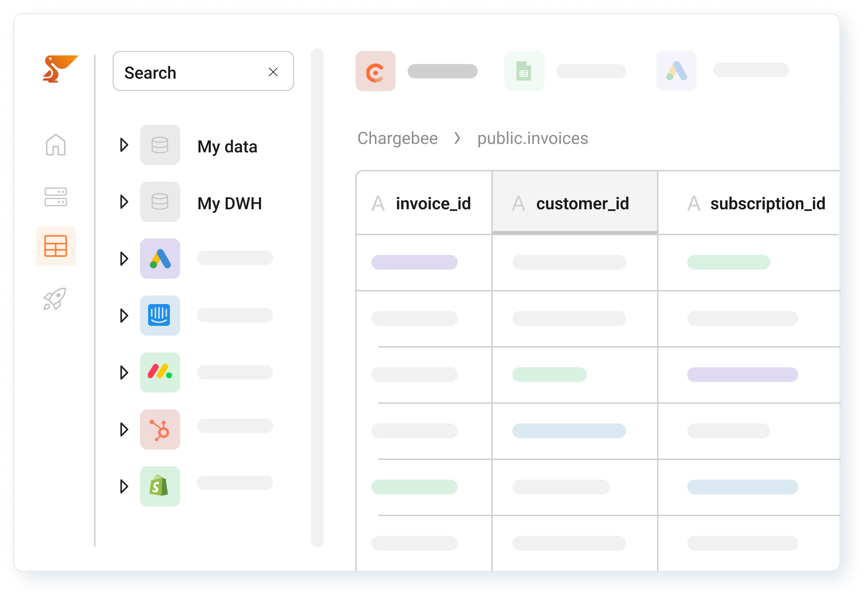Select the Intercom connector icon
The height and width of the screenshot is (599, 868).
[160, 316]
